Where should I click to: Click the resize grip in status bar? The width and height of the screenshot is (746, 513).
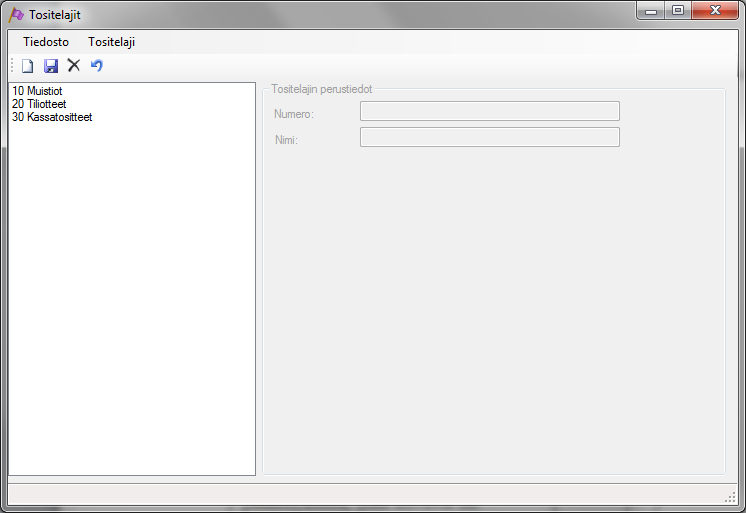coord(730,497)
